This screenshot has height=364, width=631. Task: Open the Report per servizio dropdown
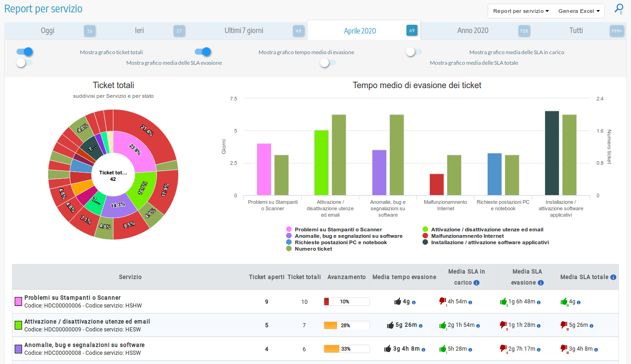521,11
